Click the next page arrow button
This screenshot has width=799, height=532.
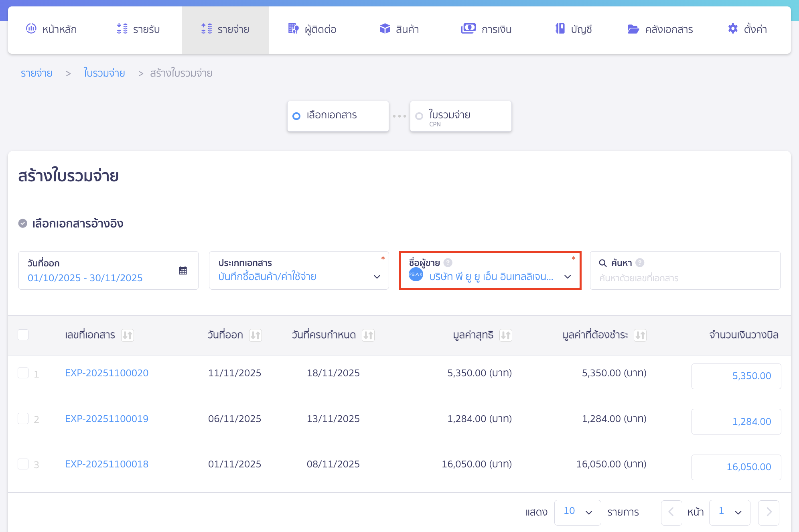click(769, 512)
